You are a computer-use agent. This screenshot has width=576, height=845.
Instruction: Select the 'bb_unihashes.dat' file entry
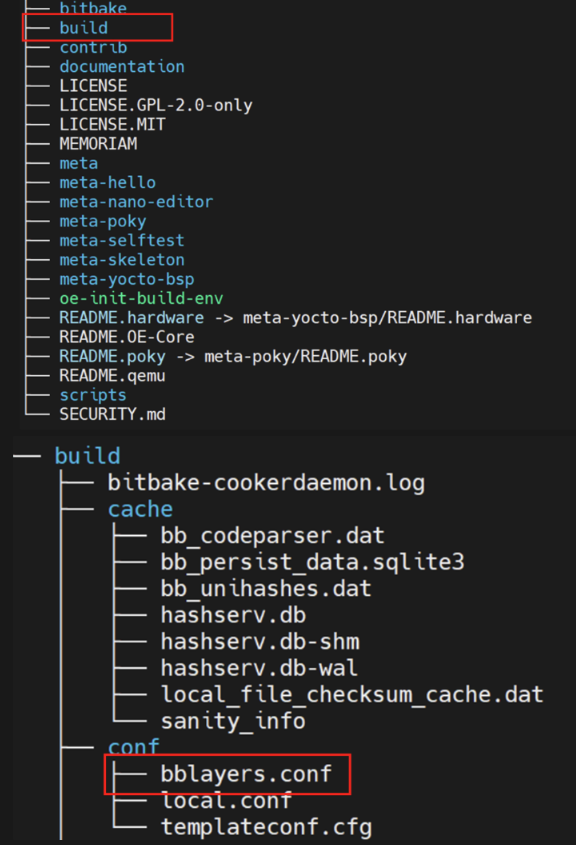click(266, 588)
